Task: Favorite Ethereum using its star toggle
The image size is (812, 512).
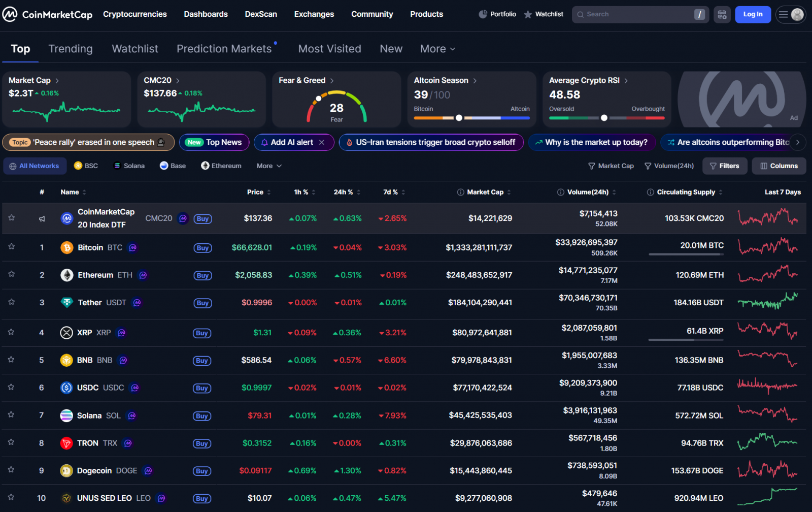Action: click(11, 275)
